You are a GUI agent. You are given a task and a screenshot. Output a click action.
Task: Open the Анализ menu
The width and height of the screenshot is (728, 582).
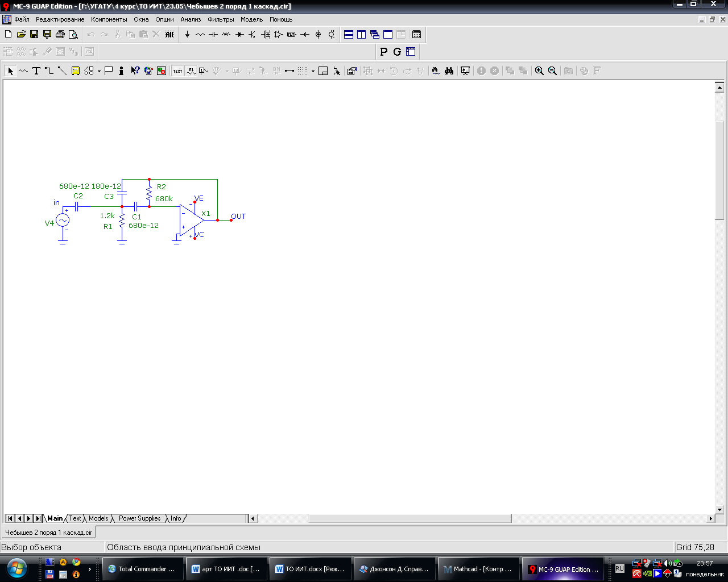(x=191, y=19)
